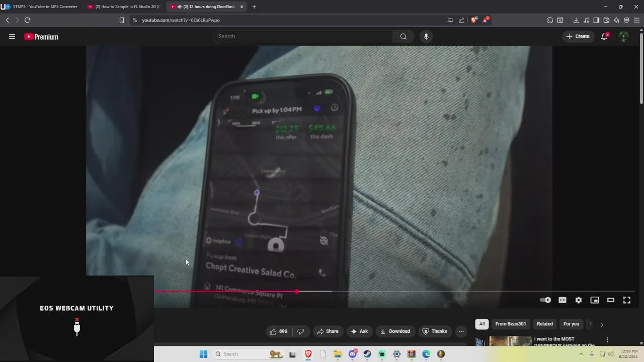Switch to How to Sample in FL Studio tab
The height and width of the screenshot is (362, 644).
point(124,7)
